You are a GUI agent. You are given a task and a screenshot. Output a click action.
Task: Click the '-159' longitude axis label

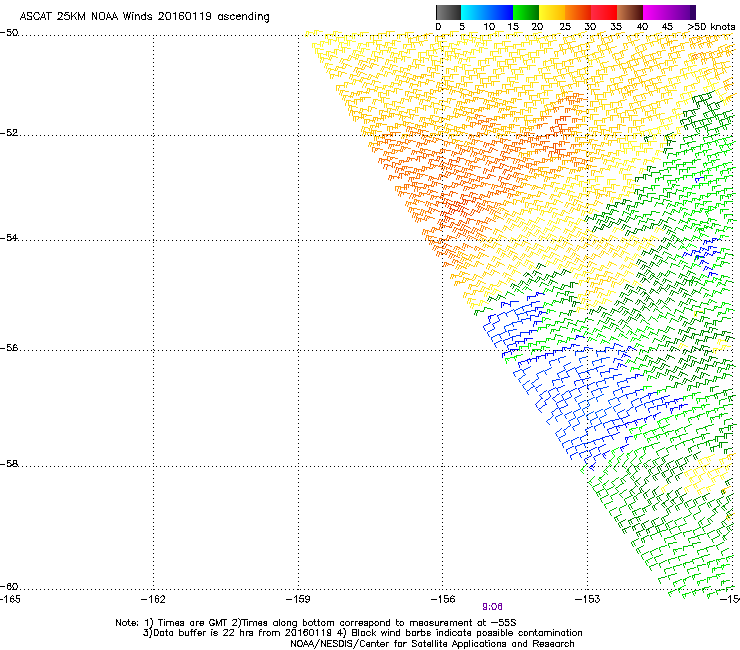pyautogui.click(x=298, y=599)
